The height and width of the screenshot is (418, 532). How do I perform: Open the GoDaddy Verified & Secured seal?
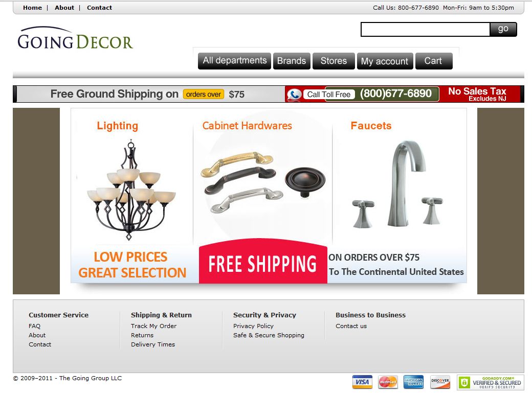490,382
